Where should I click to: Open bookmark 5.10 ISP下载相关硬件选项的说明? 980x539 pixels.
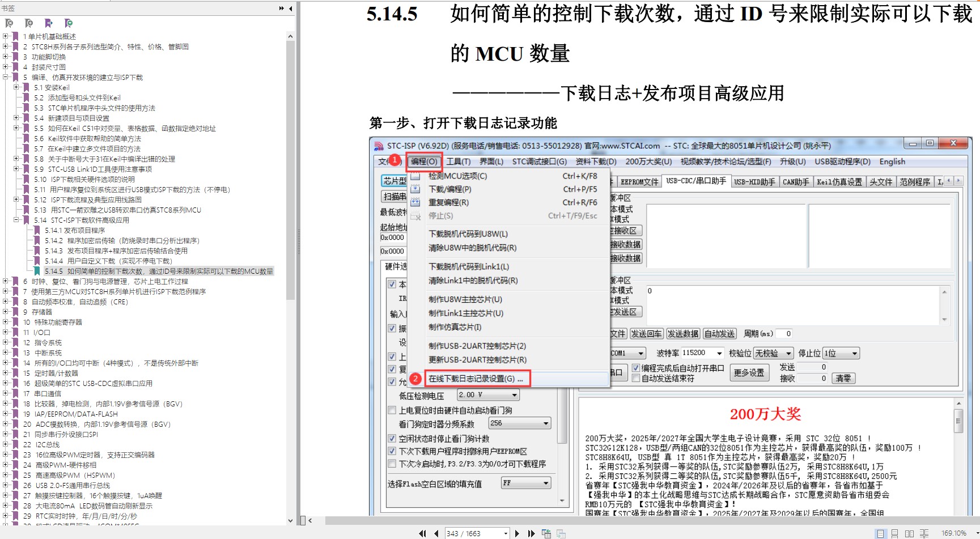click(x=84, y=180)
